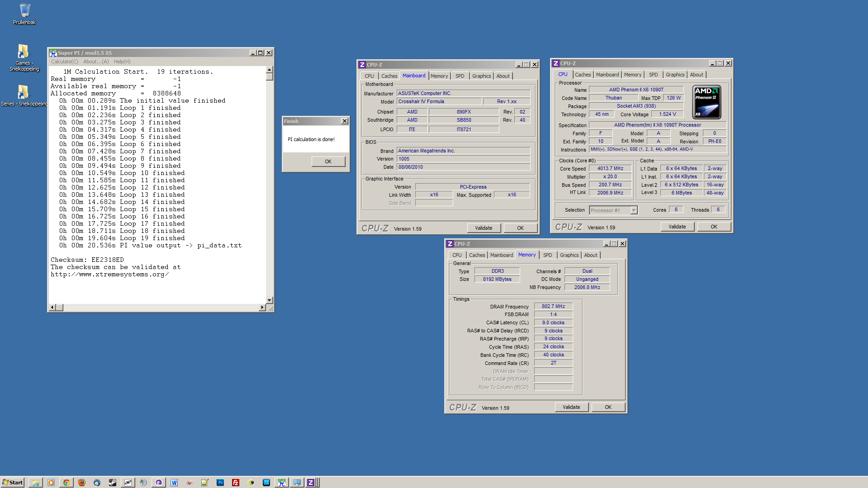Viewport: 868px width, 488px height.
Task: Open About tab in the processor CPU-Z window
Action: (697, 75)
